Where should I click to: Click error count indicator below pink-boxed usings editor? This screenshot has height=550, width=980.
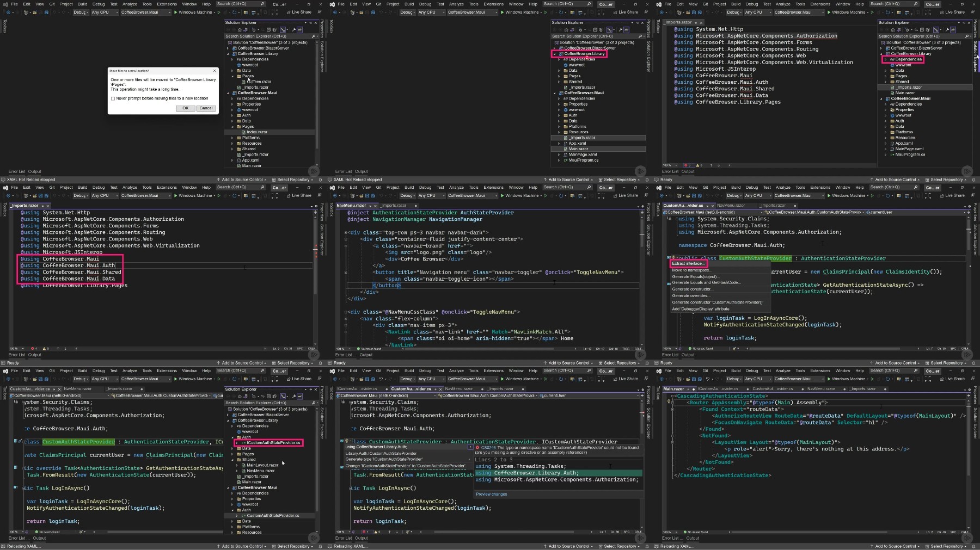tap(34, 349)
